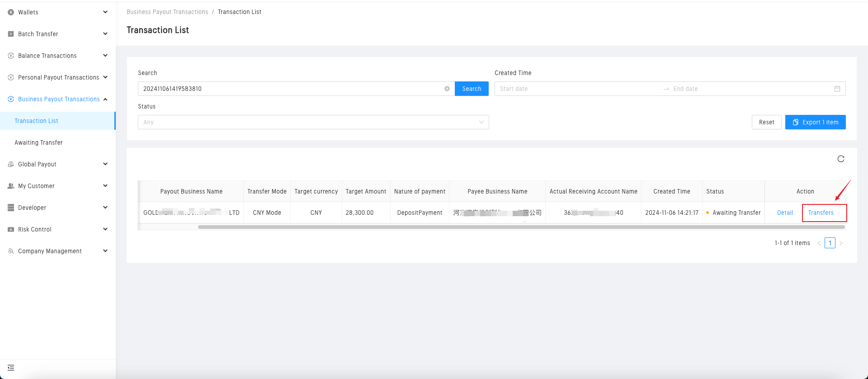Collapse the sidebar with the fold icon
This screenshot has width=868, height=379.
11,368
